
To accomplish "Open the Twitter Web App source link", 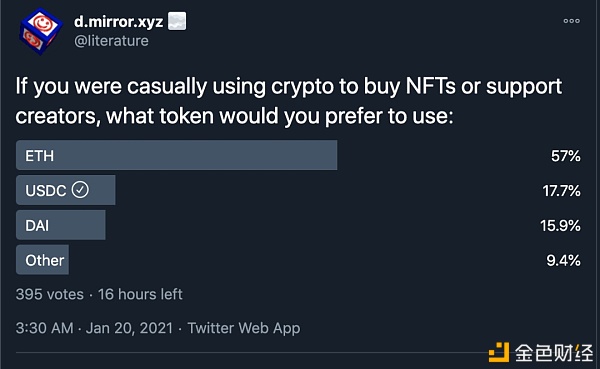I will [244, 328].
